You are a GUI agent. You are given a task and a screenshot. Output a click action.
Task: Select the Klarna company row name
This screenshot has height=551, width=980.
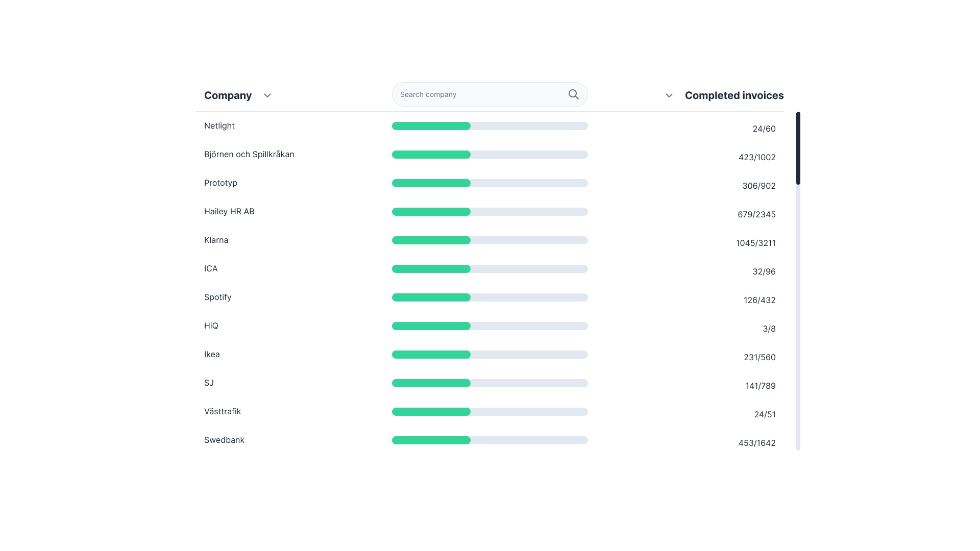pos(216,240)
